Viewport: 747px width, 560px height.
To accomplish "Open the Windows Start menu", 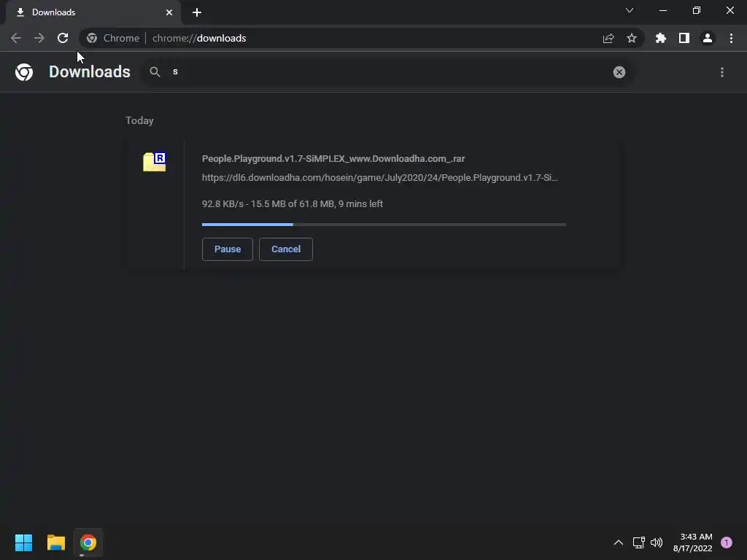I will (x=23, y=542).
